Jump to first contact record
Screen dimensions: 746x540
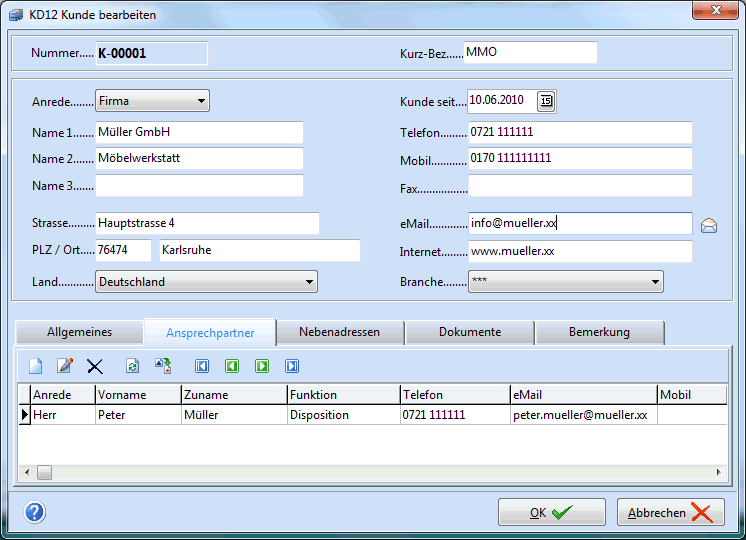(x=202, y=367)
